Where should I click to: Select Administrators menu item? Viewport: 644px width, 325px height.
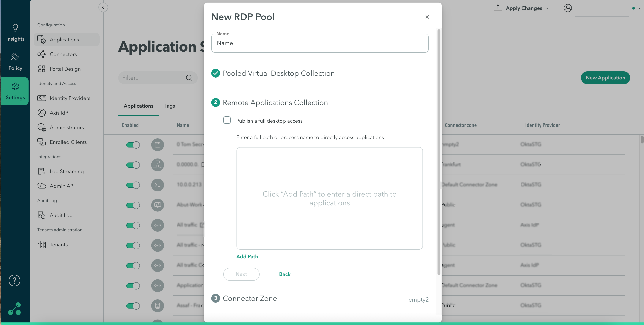(66, 127)
